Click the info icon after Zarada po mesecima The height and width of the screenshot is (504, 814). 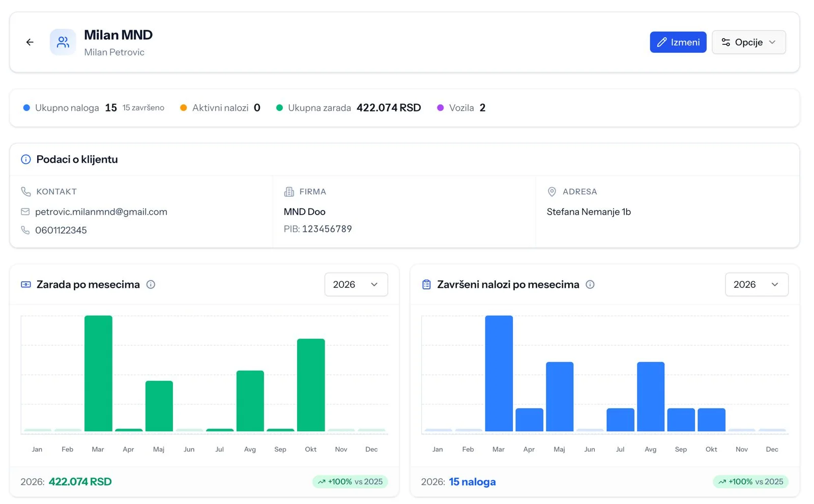pos(151,284)
